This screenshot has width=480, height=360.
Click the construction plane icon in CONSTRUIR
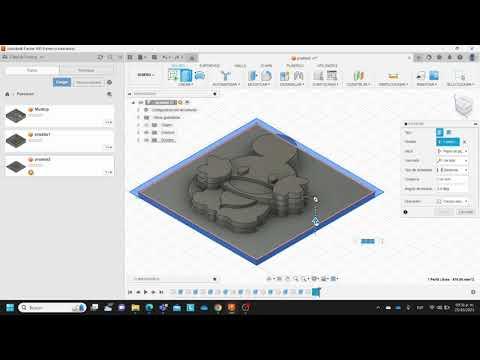[x=358, y=76]
